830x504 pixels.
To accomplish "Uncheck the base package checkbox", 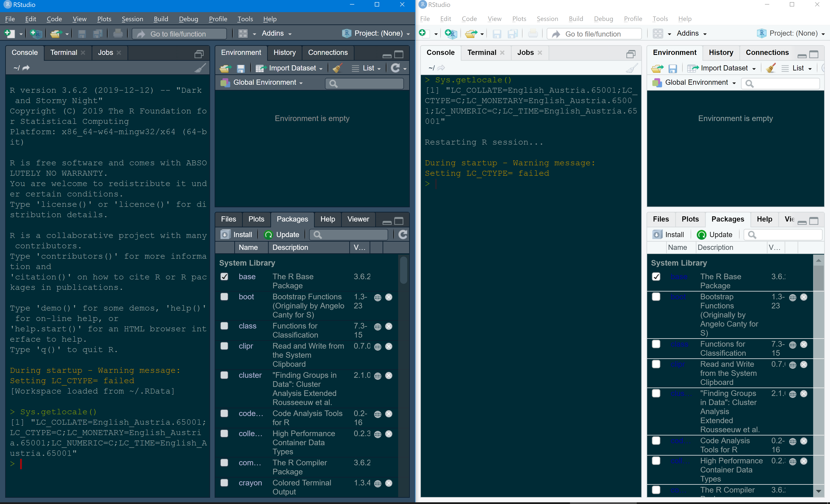I will (x=224, y=277).
